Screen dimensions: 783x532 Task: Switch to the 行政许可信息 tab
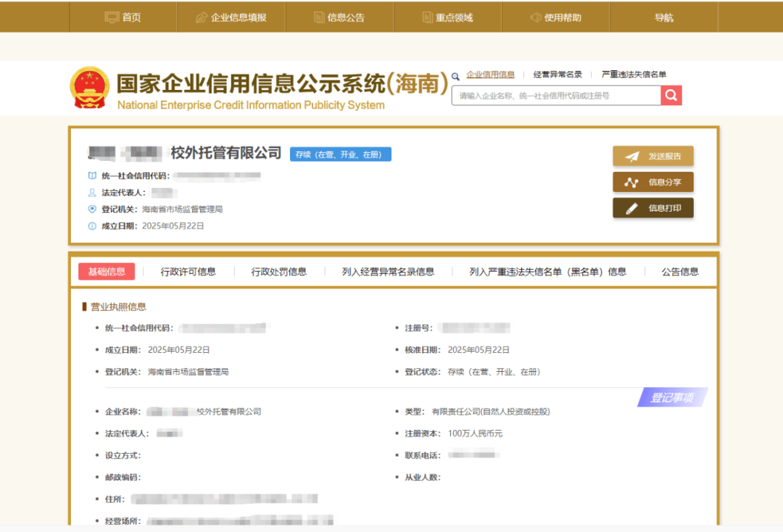(188, 272)
